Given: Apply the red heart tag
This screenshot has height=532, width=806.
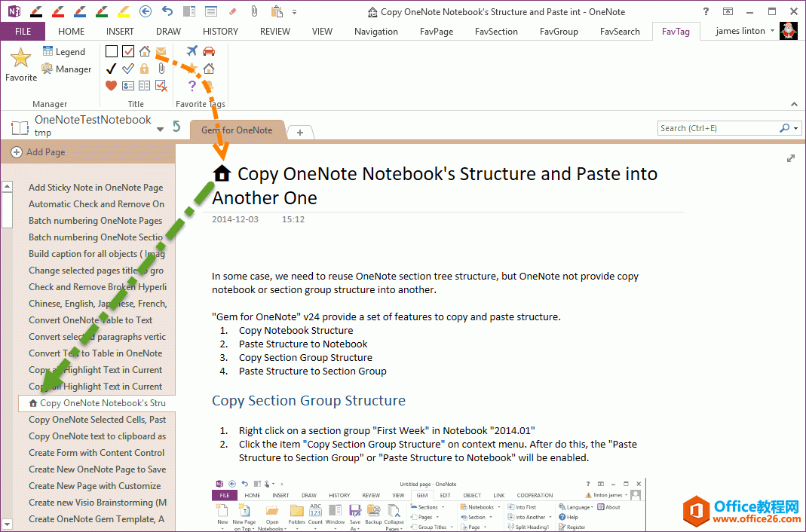Looking at the screenshot, I should tap(112, 86).
